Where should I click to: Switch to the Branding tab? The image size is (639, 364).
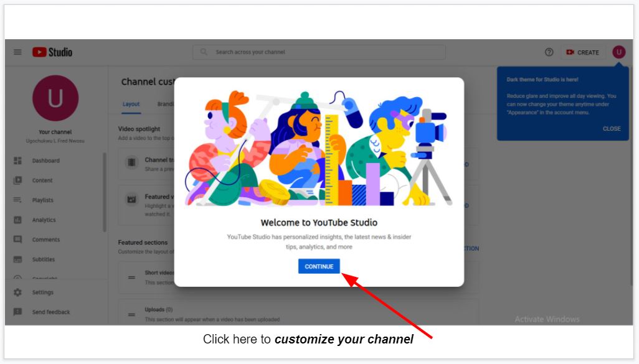pos(166,105)
